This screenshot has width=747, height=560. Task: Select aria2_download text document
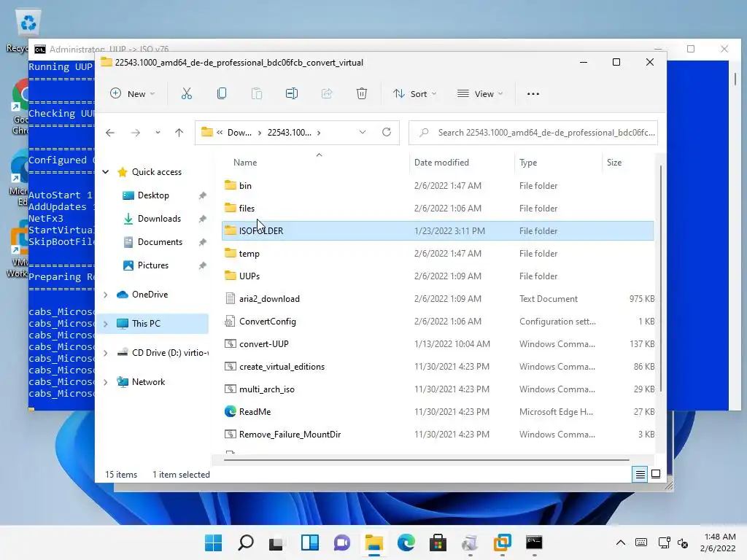[438, 298]
